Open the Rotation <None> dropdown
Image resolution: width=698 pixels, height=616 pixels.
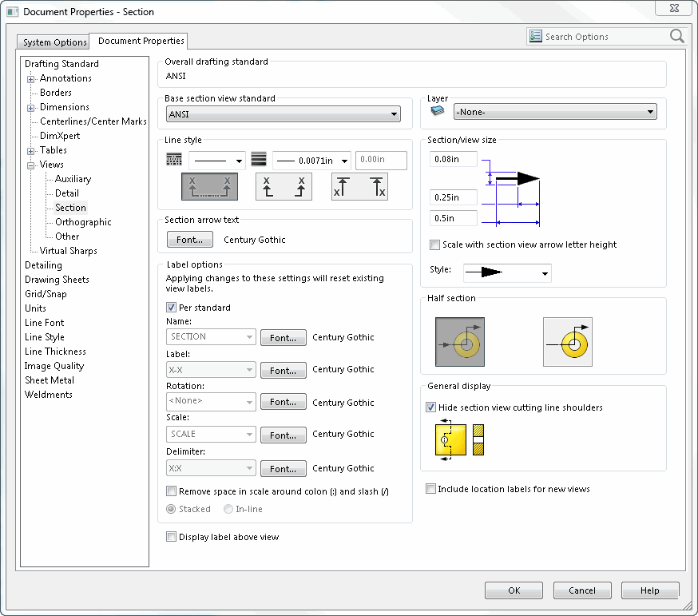point(211,401)
